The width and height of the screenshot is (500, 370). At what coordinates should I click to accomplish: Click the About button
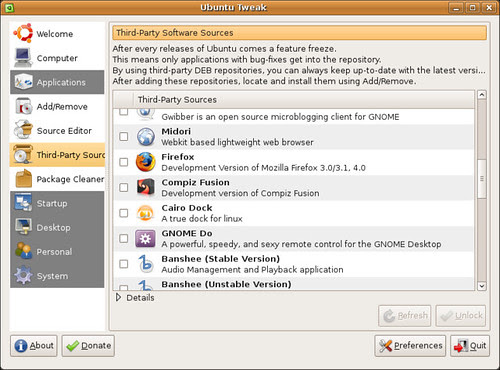[34, 346]
